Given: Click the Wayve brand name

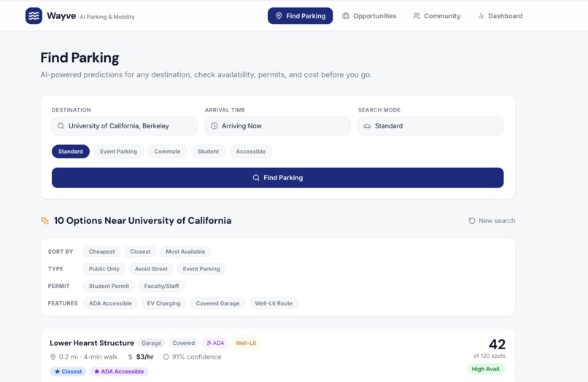Looking at the screenshot, I should [x=61, y=16].
